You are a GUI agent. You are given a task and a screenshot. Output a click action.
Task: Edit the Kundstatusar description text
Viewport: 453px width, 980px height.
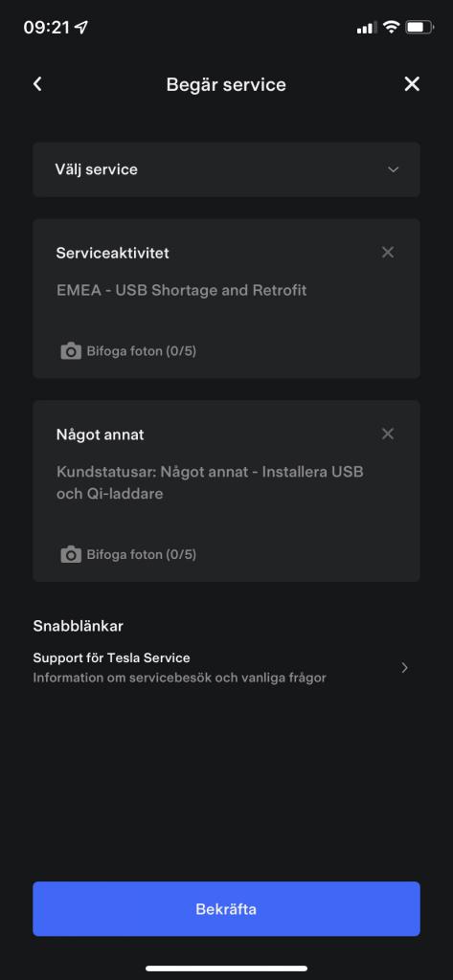(210, 482)
